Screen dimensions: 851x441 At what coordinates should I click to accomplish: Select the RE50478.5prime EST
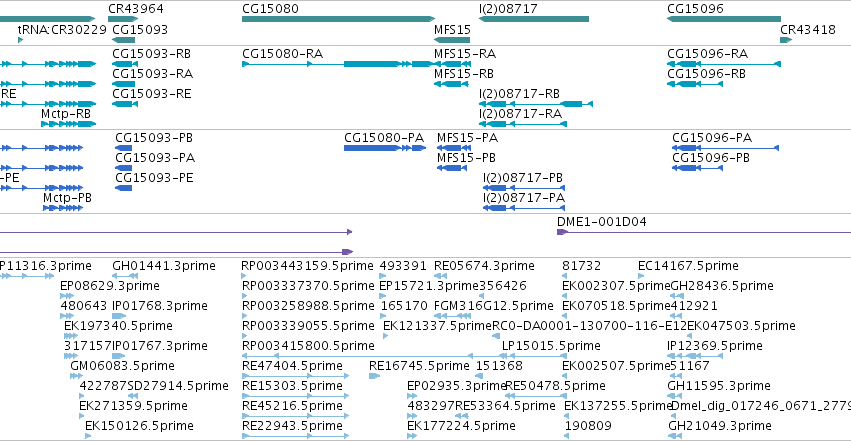[555, 386]
